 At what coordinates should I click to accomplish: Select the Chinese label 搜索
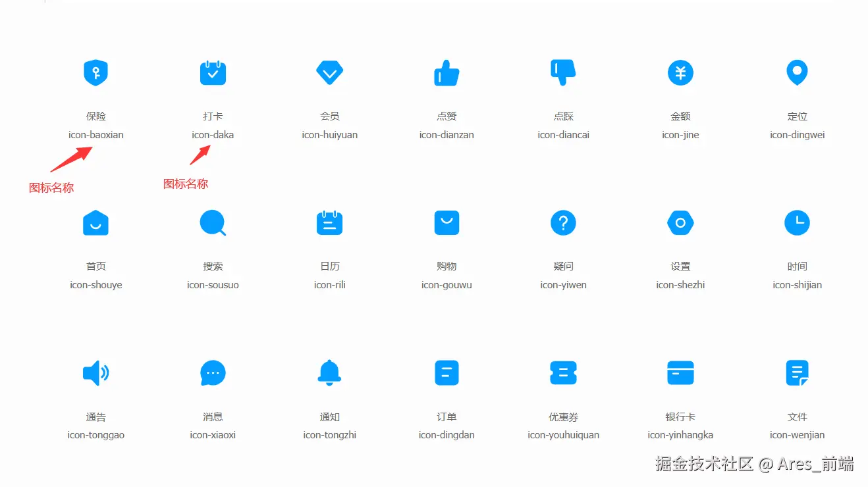click(213, 267)
